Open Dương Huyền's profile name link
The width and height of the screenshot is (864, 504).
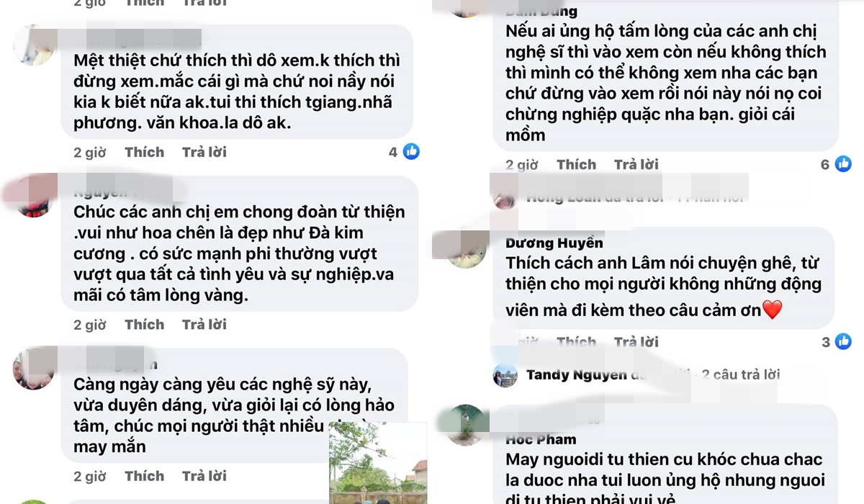[x=554, y=243]
